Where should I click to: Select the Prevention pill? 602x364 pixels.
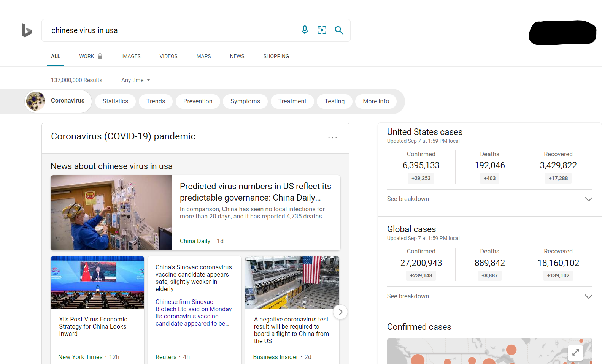(198, 101)
